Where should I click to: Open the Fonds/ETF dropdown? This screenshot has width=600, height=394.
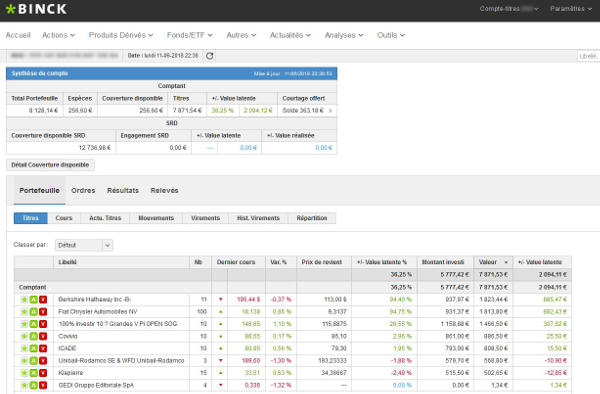[189, 35]
